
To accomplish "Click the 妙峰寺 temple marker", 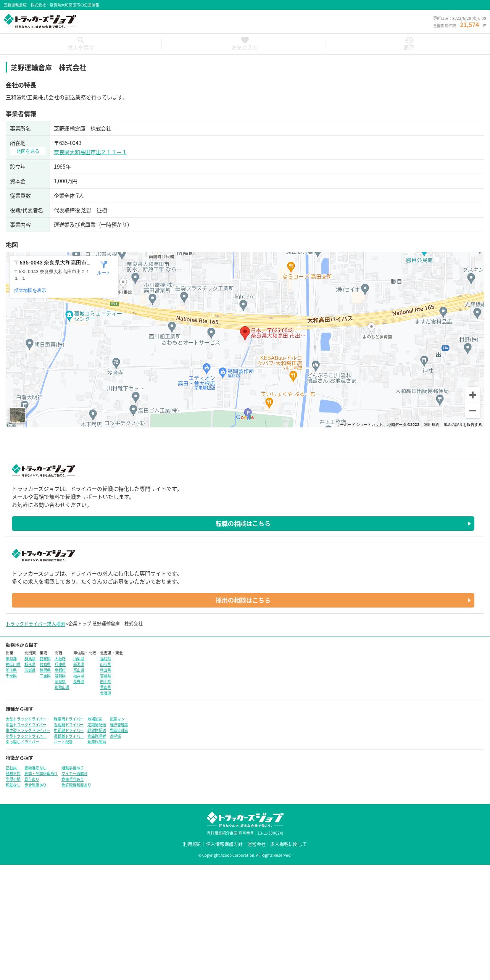I will pos(116,363).
